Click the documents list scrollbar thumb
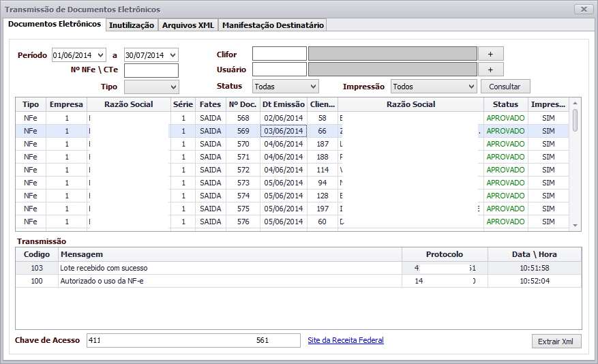Viewport: 598px width, 364px height. [575, 120]
